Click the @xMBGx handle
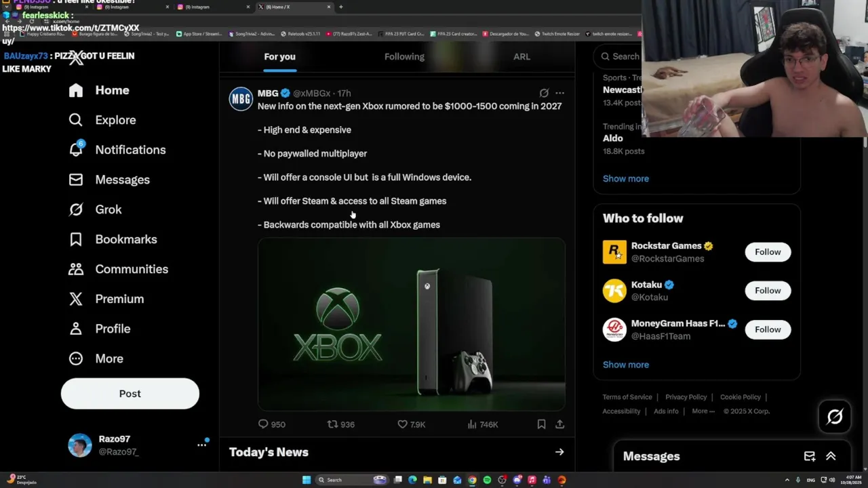Image resolution: width=868 pixels, height=488 pixels. pos(312,94)
